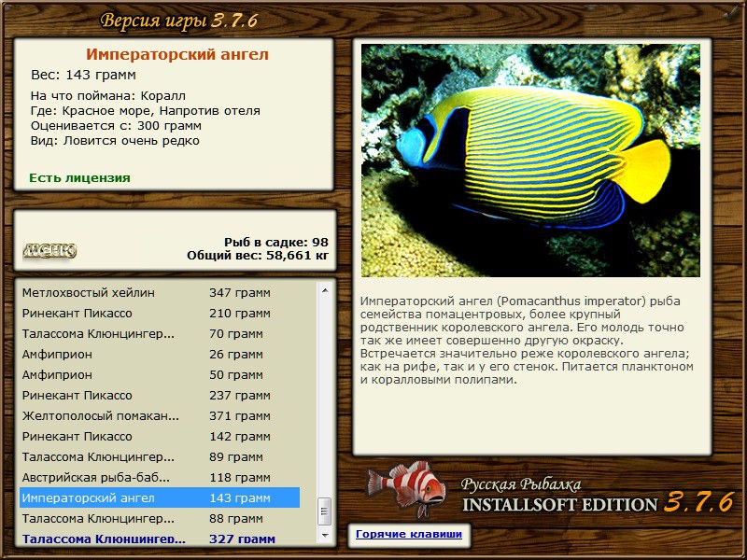Viewport: 747px width, 560px height.
Task: Select Ринекант Пикассо 142 грамм row
Action: coord(160,436)
